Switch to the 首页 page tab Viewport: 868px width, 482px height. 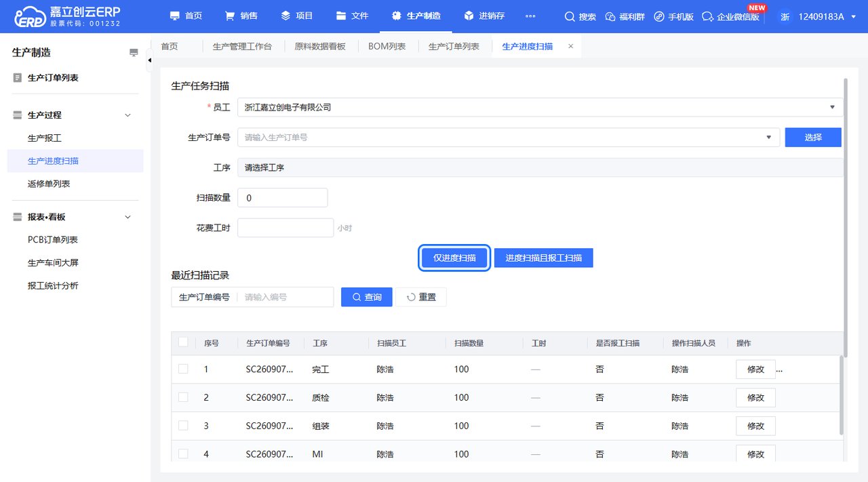(170, 46)
